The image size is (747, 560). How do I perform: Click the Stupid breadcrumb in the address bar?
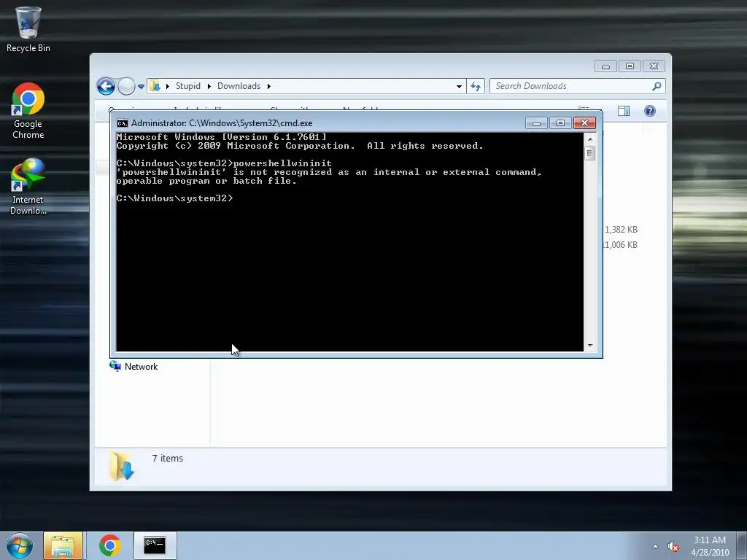(187, 86)
